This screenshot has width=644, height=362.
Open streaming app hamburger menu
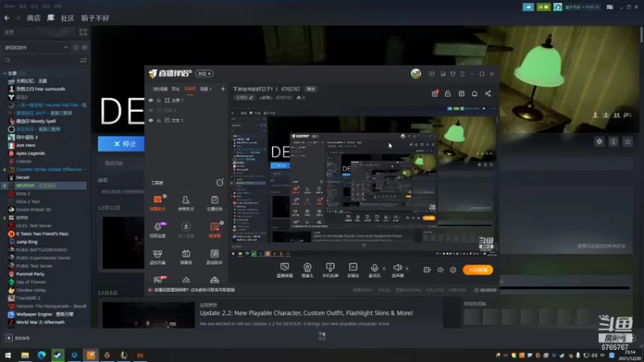(462, 74)
